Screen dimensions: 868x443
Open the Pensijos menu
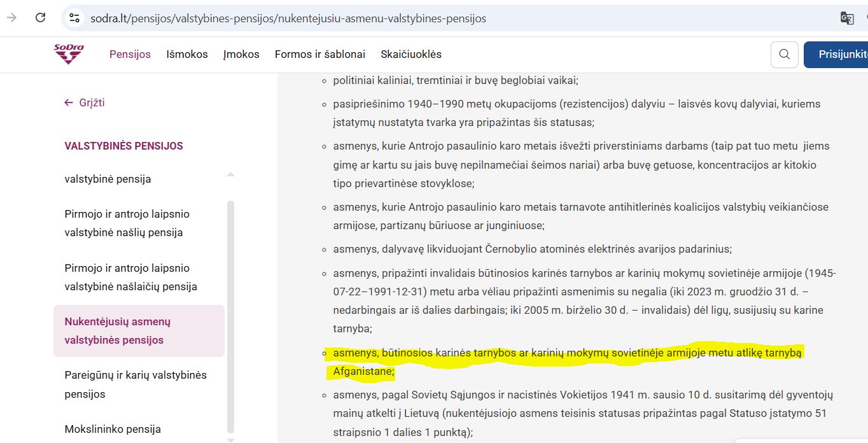pyautogui.click(x=130, y=55)
